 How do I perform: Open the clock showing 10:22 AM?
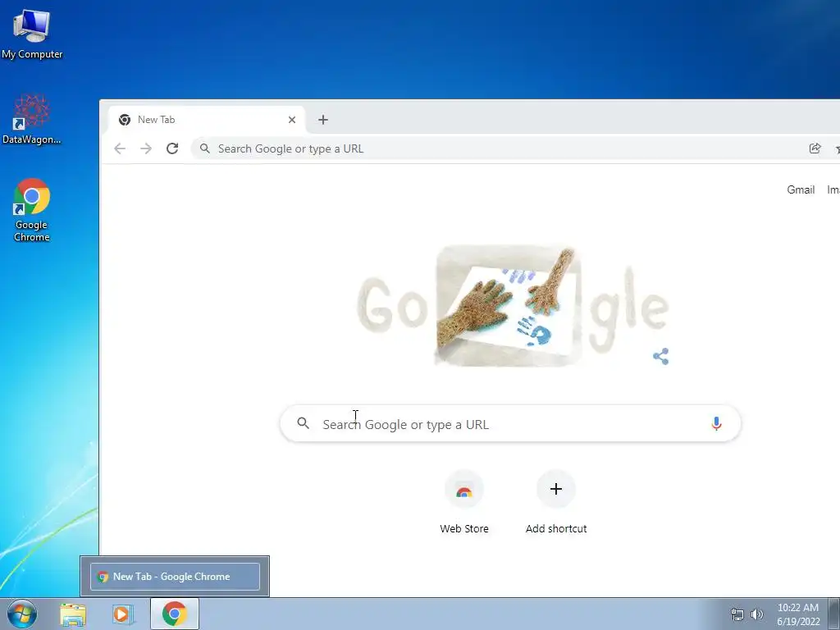point(798,614)
